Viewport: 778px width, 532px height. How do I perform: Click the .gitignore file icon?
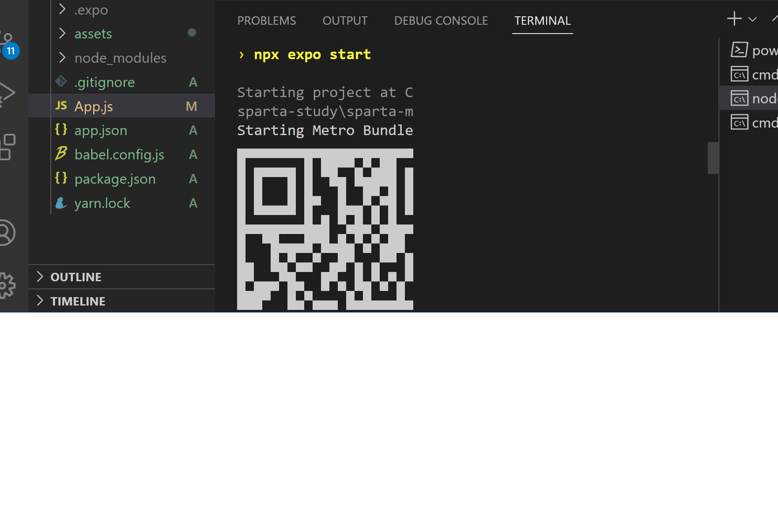[x=61, y=82]
